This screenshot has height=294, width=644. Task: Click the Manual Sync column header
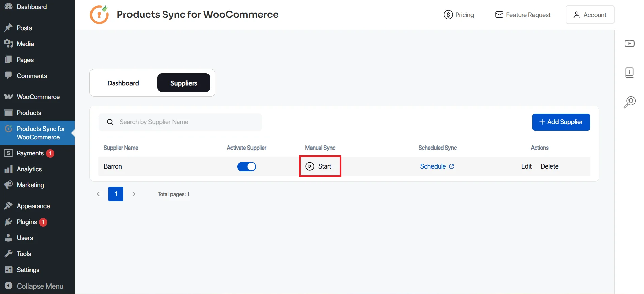320,148
